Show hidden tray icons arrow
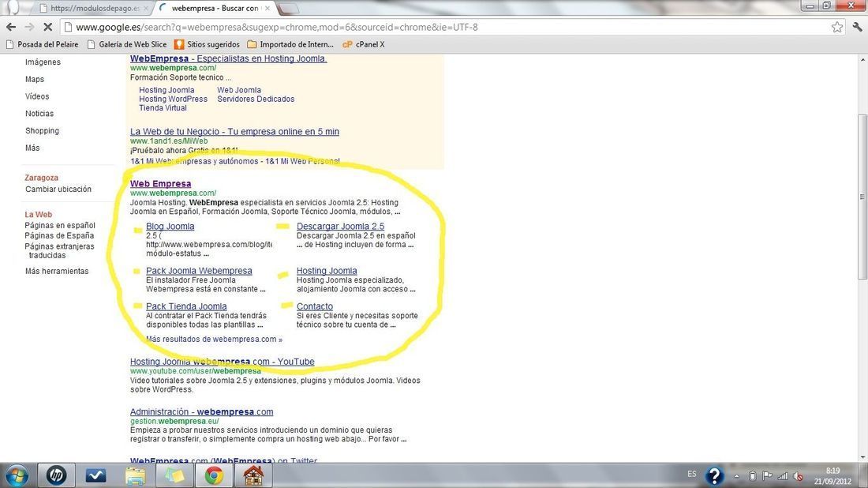Image resolution: width=868 pixels, height=488 pixels. tap(736, 476)
